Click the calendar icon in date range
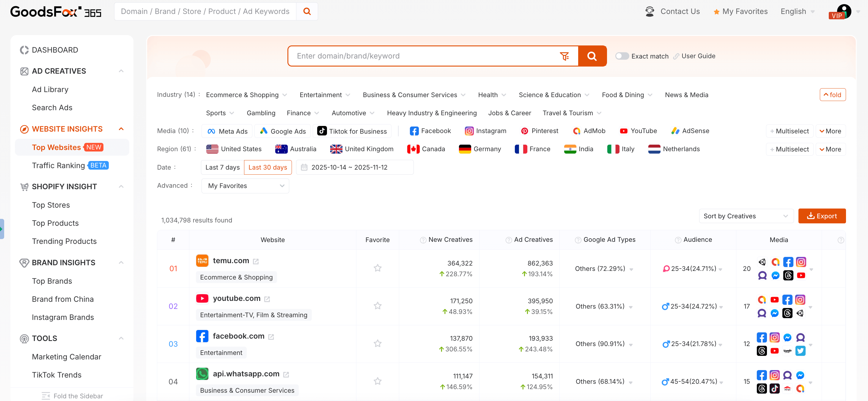Viewport: 868px width, 401px height. coord(304,167)
